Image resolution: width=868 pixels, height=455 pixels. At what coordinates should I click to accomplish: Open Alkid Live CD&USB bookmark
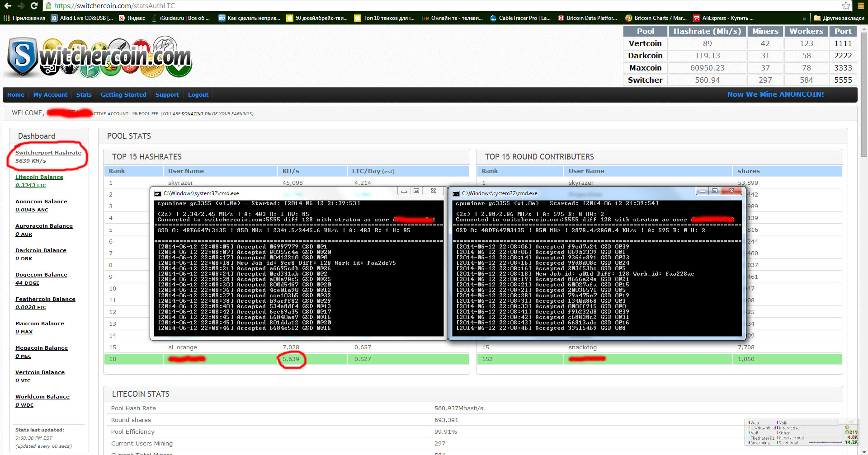coord(82,18)
